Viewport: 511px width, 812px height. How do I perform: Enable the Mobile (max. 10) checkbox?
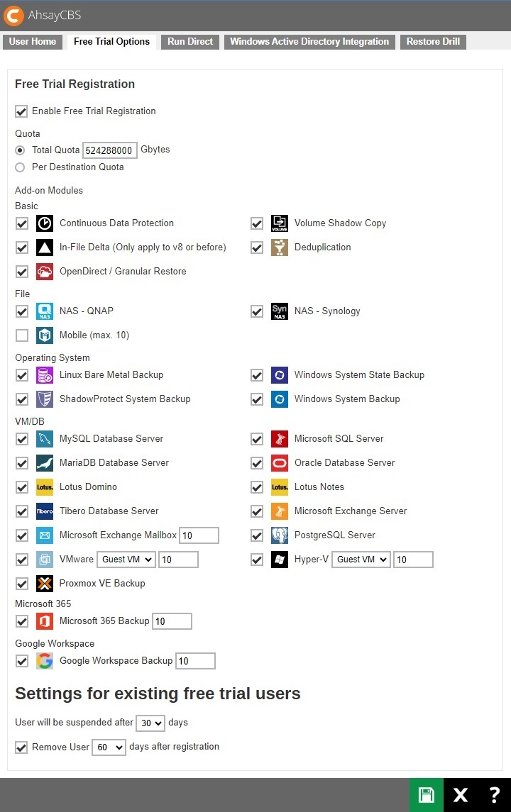point(22,335)
